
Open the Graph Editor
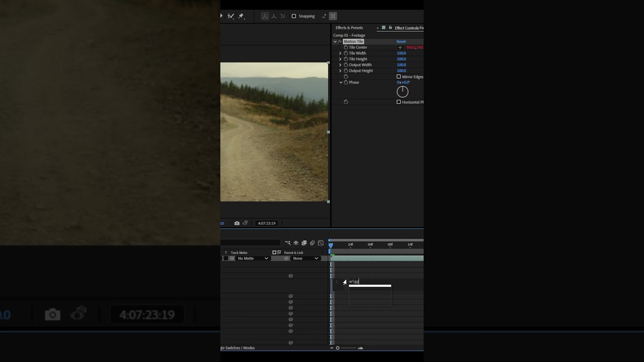pos(320,243)
